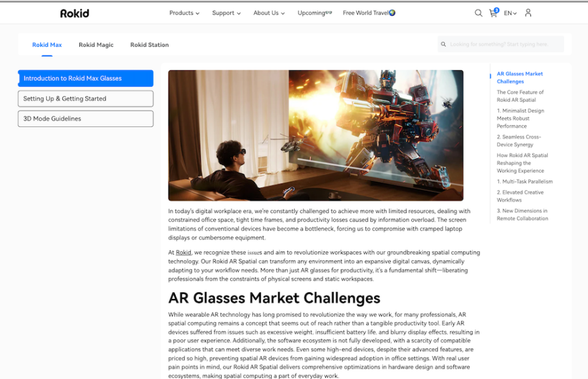588x379 pixels.
Task: Switch to the Rokid Station tab
Action: click(x=149, y=45)
